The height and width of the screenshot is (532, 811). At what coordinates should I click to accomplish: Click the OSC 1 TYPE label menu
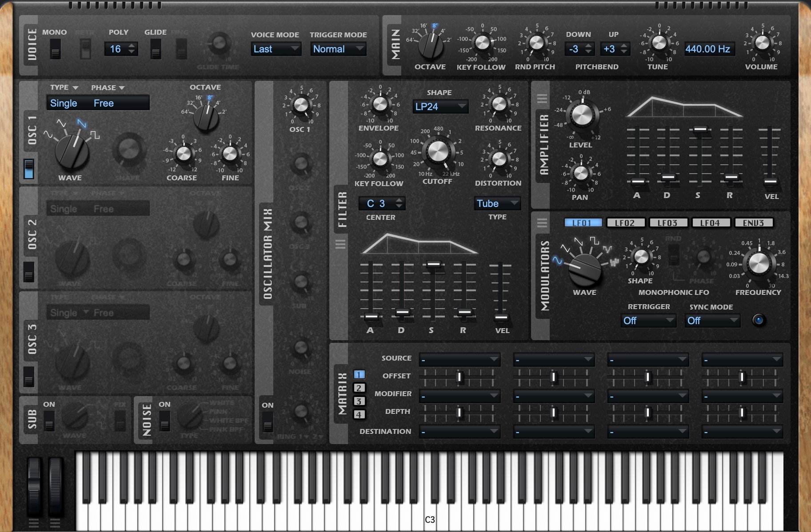click(x=64, y=87)
